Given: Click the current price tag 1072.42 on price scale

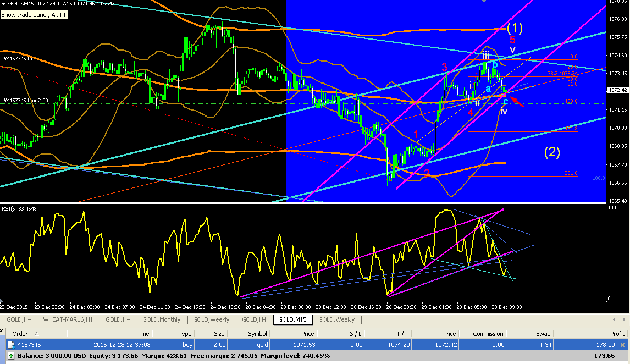Looking at the screenshot, I should click(x=617, y=90).
